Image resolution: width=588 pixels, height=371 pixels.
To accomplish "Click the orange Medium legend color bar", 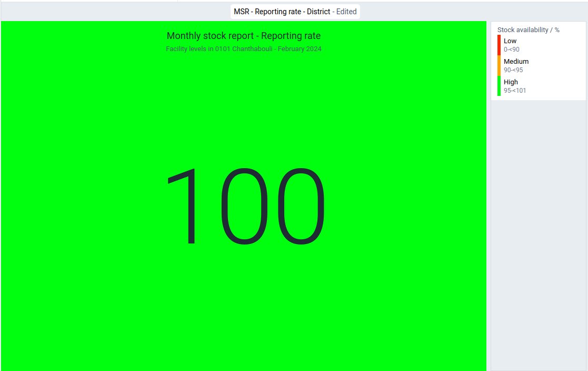I will (x=499, y=66).
